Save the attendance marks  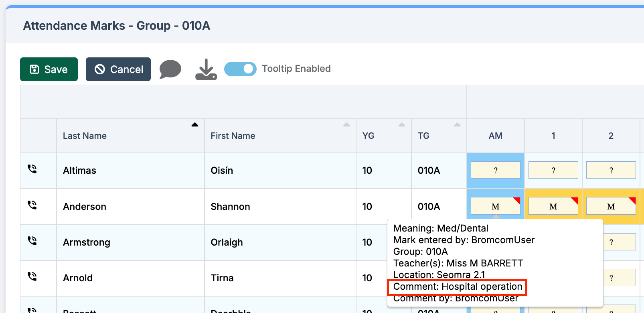tap(49, 69)
